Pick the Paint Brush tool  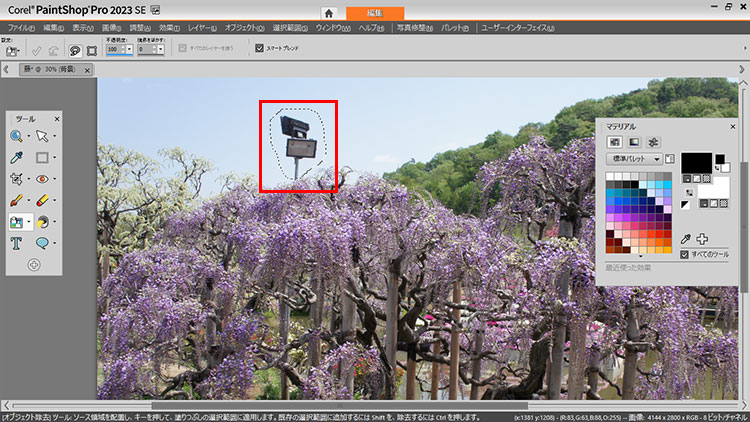tap(17, 200)
